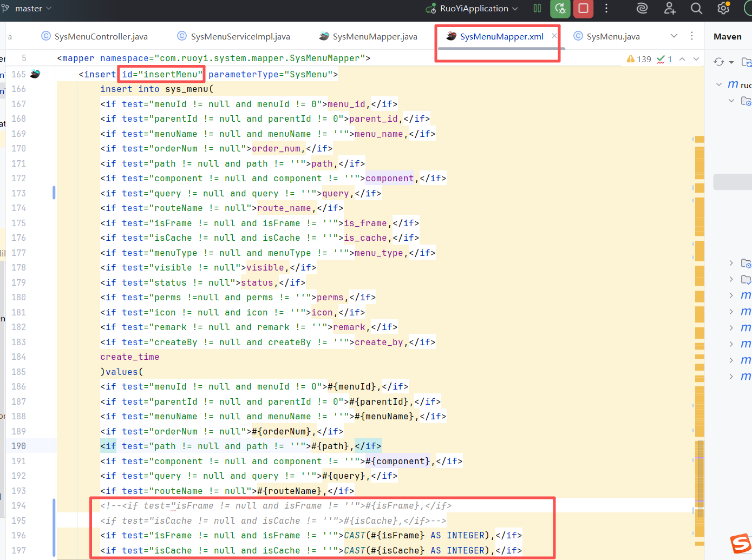Click the green rerun debug button
Image resolution: width=752 pixels, height=560 pixels.
[560, 8]
